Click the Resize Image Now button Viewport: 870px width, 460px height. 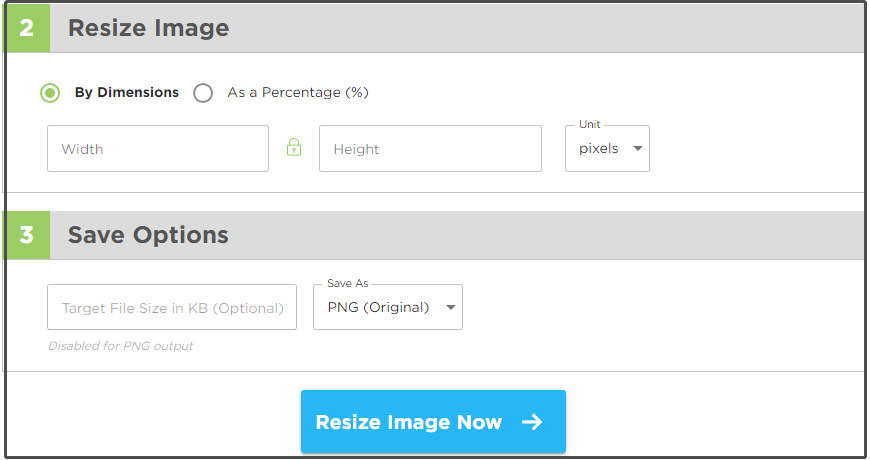[433, 422]
